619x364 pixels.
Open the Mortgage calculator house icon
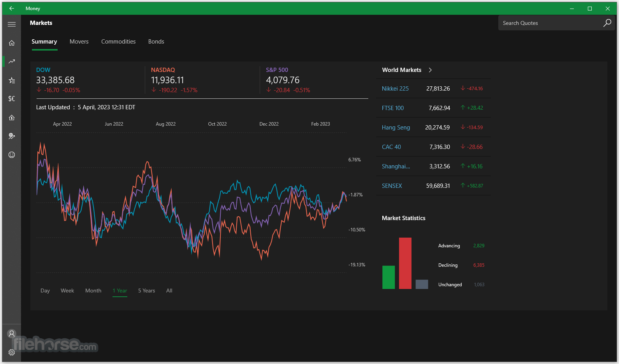12,117
